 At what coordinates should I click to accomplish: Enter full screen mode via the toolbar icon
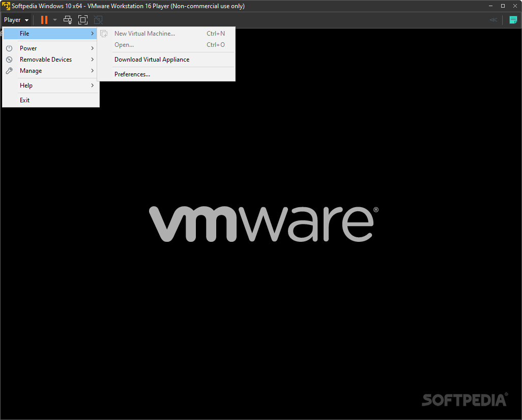pyautogui.click(x=83, y=19)
